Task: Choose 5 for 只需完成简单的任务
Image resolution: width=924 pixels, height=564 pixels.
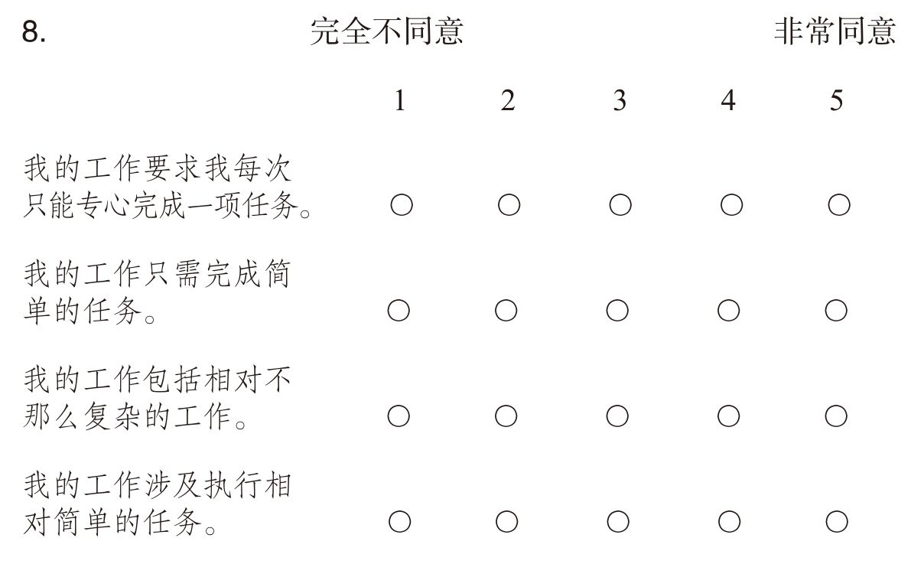Action: [836, 311]
